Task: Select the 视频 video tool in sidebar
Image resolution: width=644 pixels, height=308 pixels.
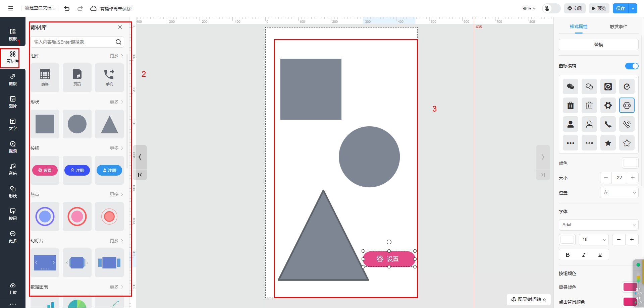Action: tap(12, 147)
